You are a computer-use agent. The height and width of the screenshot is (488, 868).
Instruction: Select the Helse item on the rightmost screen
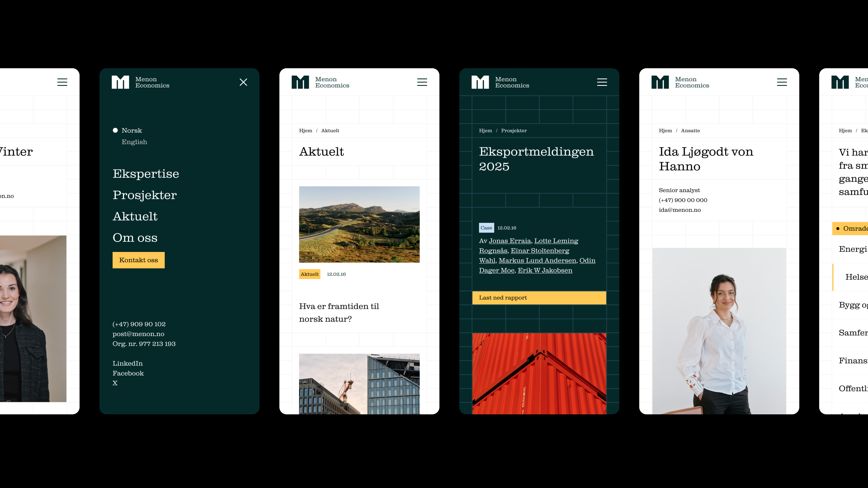coord(856,277)
